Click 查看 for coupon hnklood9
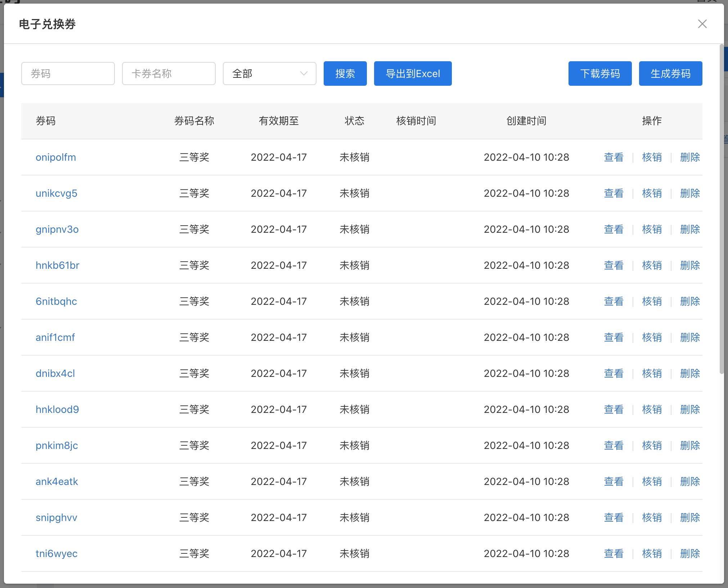Image resolution: width=728 pixels, height=588 pixels. (614, 410)
